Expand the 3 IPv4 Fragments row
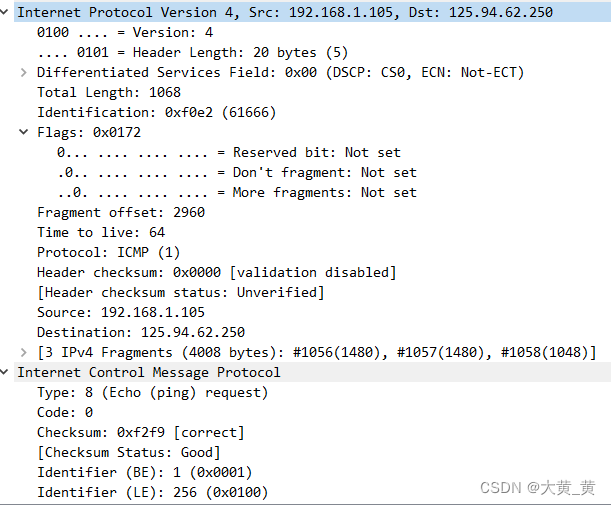Viewport: 611px width, 505px height. pos(24,352)
